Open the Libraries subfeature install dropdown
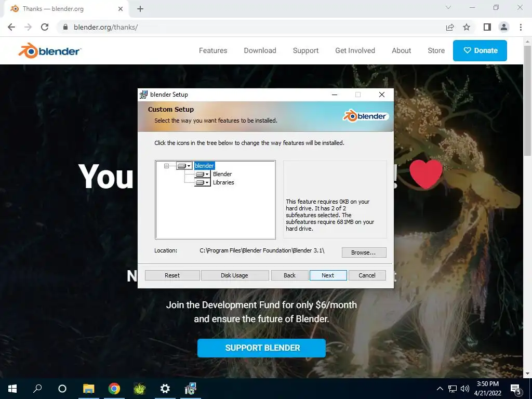 (x=203, y=182)
